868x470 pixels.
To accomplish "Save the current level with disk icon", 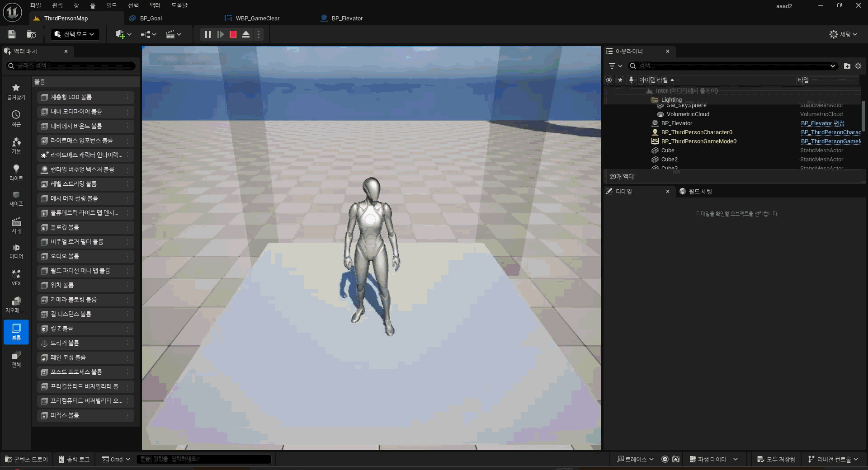I will [x=12, y=34].
